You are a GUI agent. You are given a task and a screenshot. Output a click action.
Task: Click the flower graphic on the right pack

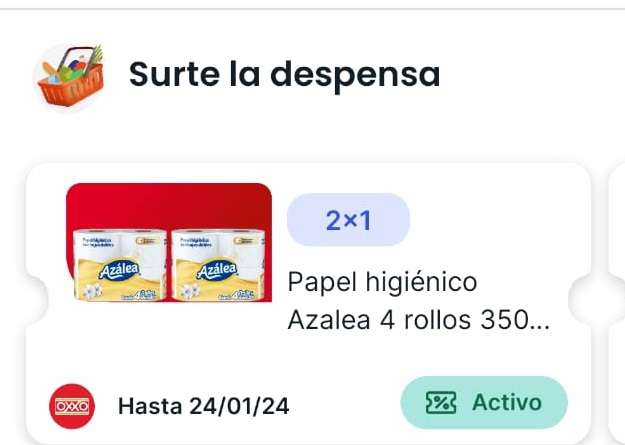[191, 291]
